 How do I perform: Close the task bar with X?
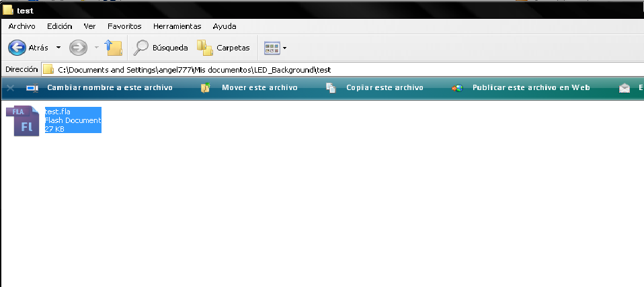(x=11, y=88)
